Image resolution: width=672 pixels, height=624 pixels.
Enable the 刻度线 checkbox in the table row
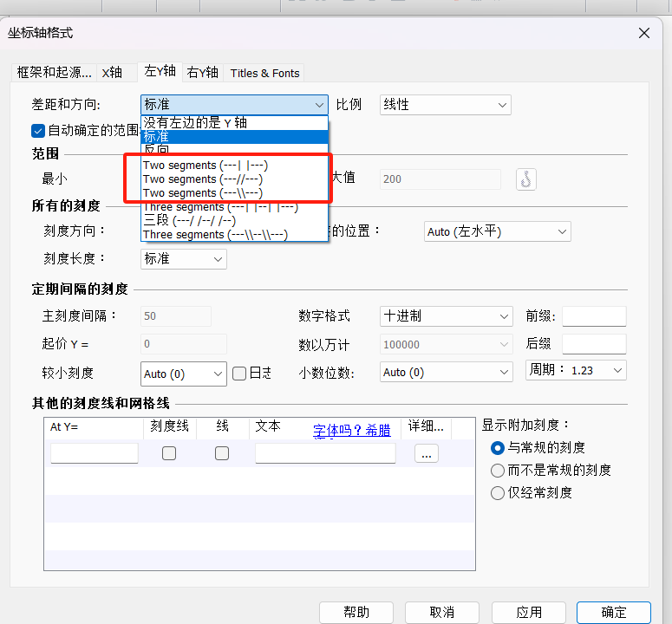click(169, 453)
